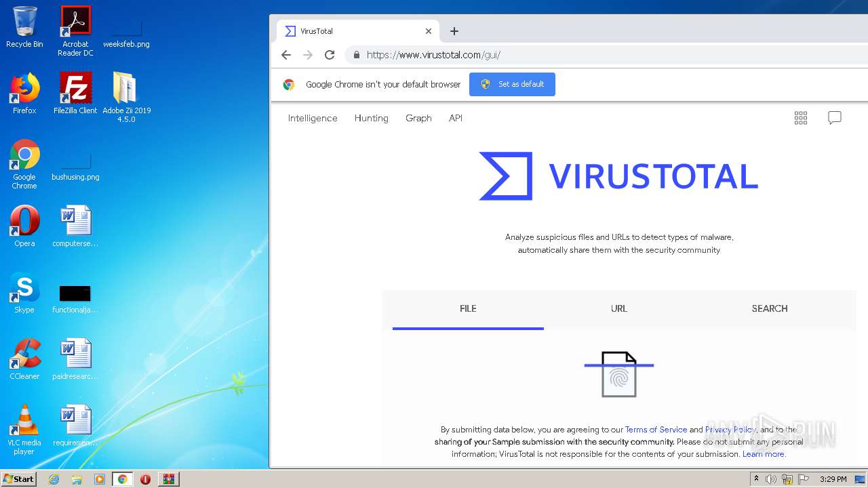
Task: Open network status tray icon
Action: tap(787, 479)
